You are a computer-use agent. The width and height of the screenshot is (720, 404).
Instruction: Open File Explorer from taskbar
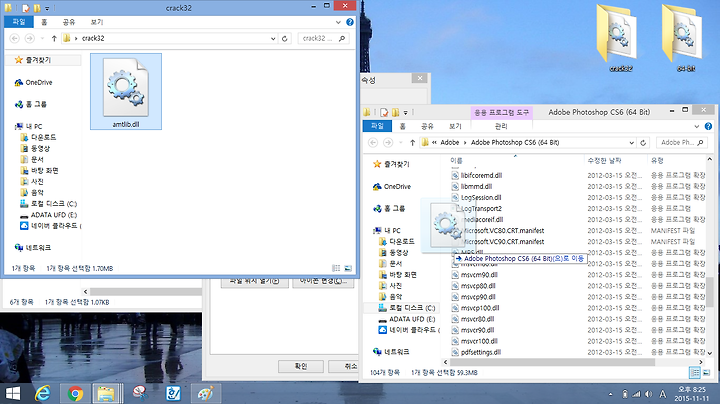107,393
